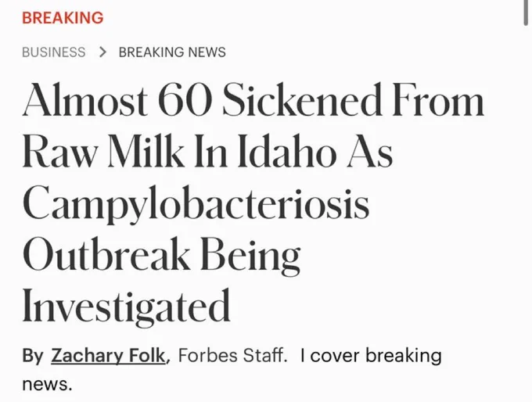Click the word "Idaho" in the headline
The width and height of the screenshot is (532, 402).
(287, 152)
